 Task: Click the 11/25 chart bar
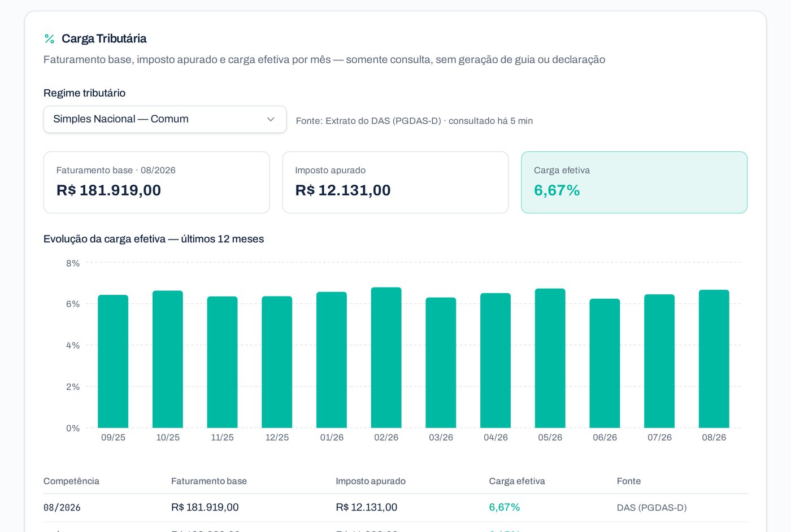tap(222, 362)
